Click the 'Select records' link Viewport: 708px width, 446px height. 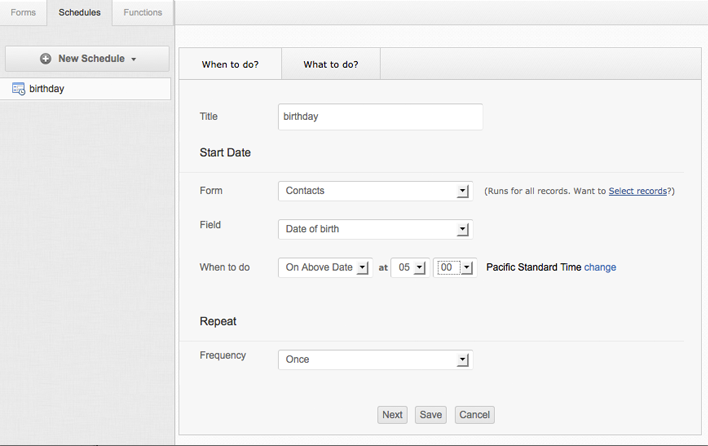pos(637,191)
